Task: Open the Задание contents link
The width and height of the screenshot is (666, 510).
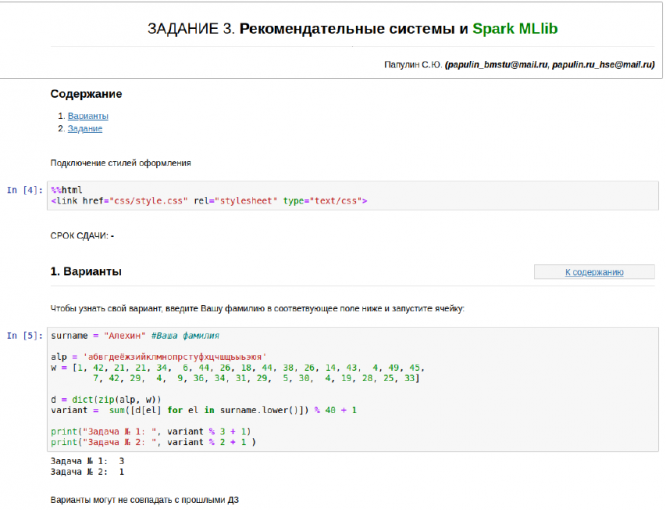Action: pos(85,129)
